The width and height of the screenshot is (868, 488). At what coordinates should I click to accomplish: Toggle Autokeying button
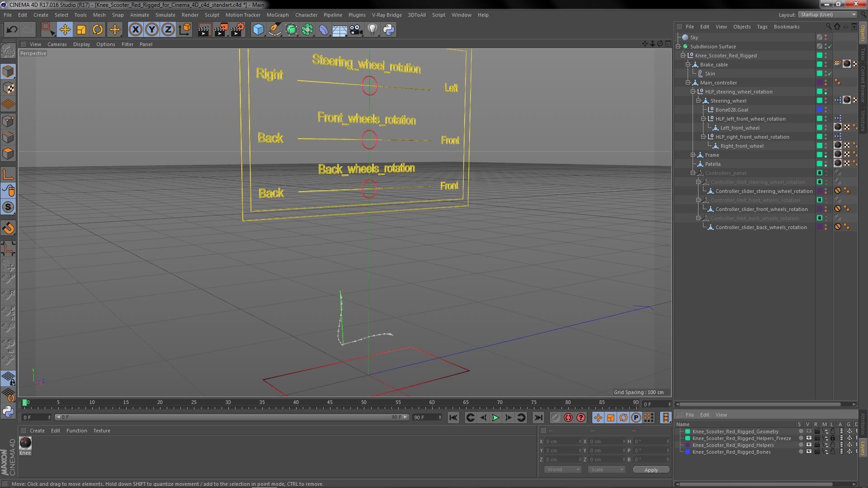tap(568, 418)
